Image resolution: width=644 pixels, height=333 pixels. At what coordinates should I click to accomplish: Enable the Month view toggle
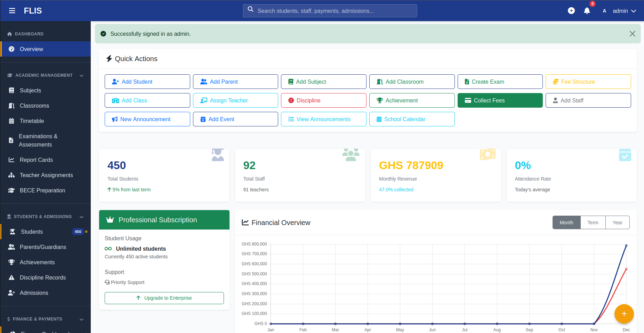(x=566, y=222)
